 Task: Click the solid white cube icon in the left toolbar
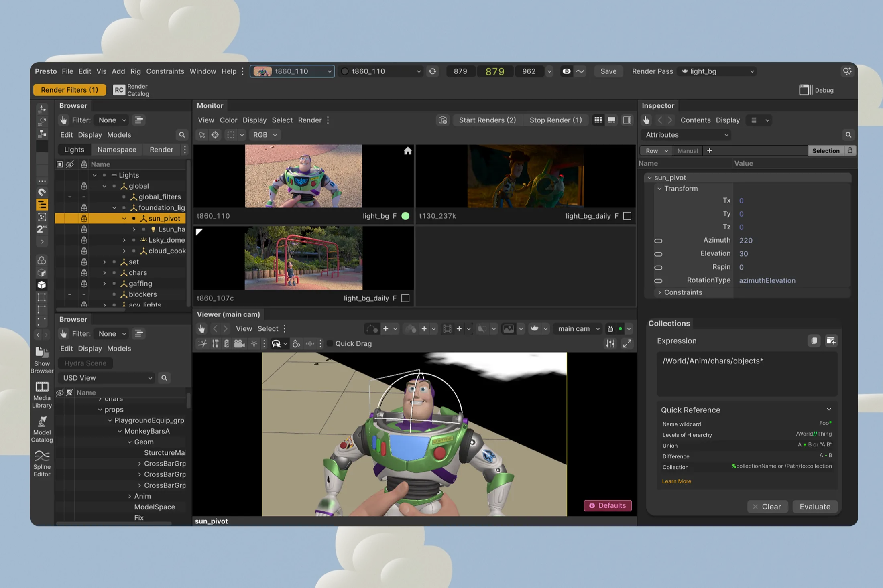pos(42,285)
